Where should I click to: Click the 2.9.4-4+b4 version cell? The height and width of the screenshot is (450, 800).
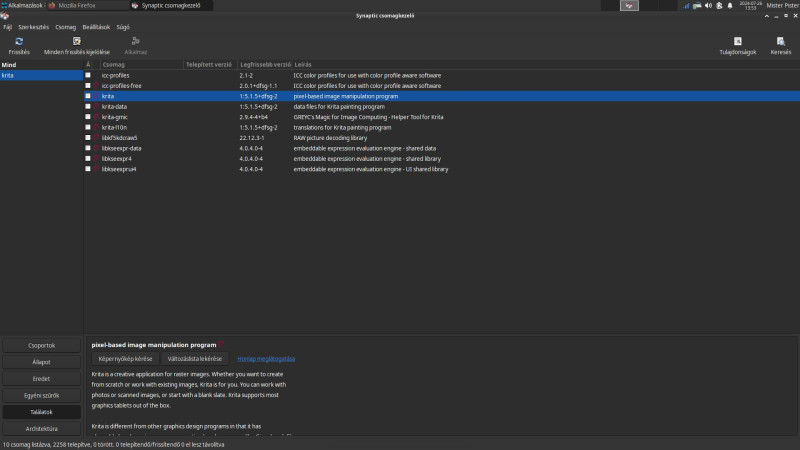pyautogui.click(x=254, y=117)
